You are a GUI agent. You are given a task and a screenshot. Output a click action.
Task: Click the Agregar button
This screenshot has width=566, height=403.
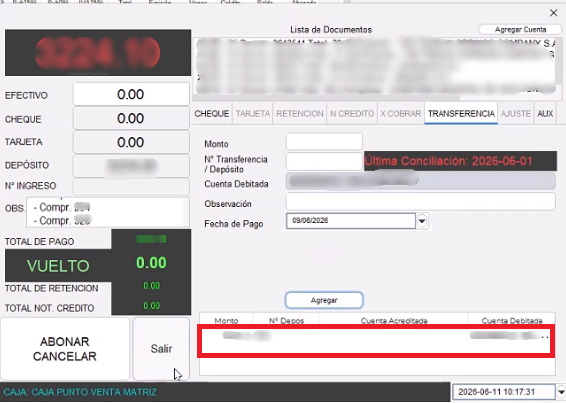pos(324,300)
